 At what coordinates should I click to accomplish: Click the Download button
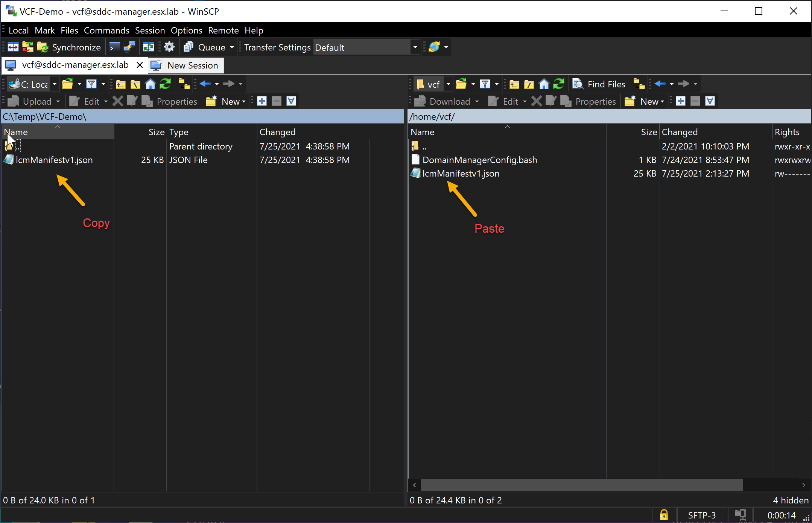(443, 101)
